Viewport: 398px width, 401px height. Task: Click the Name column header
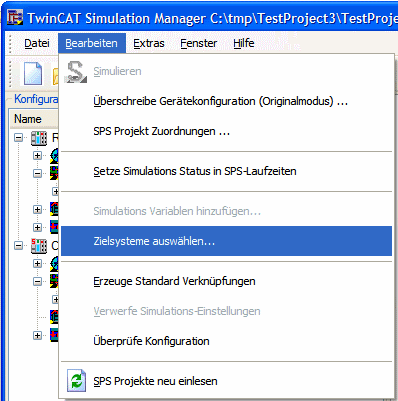[x=33, y=119]
